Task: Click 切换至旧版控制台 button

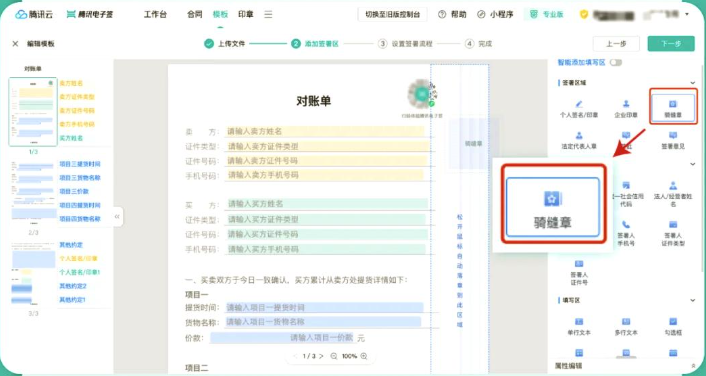Action: click(392, 14)
